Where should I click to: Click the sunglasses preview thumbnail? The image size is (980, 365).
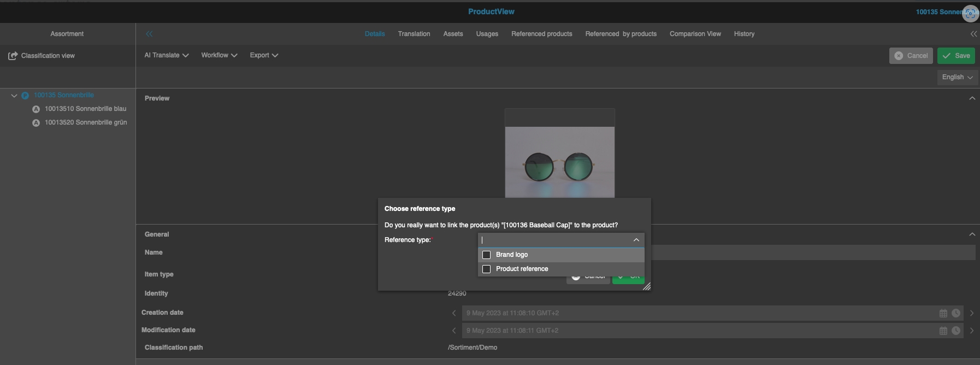559,162
